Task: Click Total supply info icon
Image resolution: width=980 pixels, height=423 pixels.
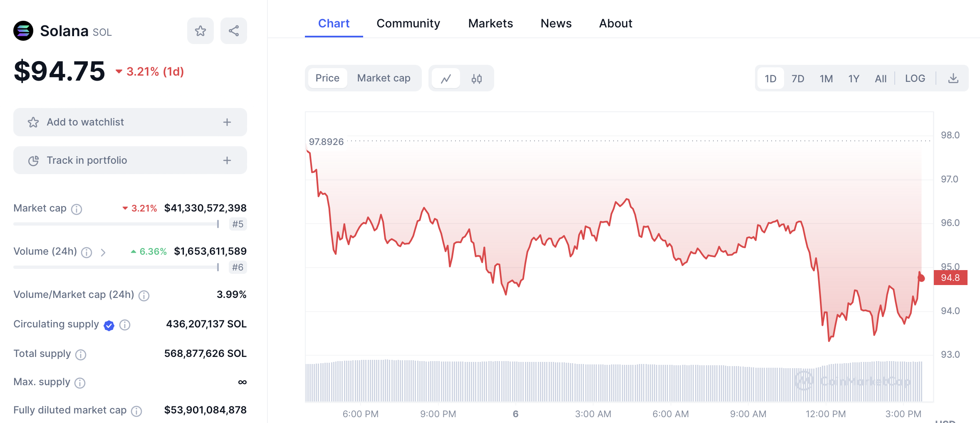Action: [81, 354]
